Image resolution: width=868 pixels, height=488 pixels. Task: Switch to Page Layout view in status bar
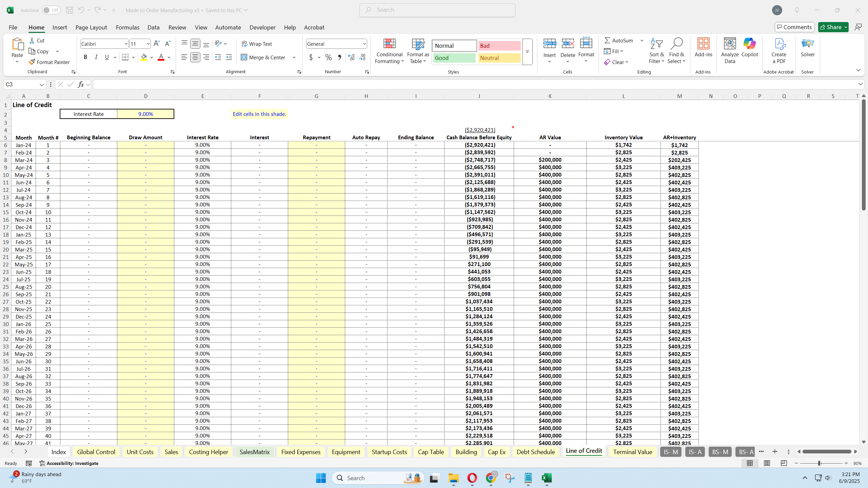[x=767, y=463]
